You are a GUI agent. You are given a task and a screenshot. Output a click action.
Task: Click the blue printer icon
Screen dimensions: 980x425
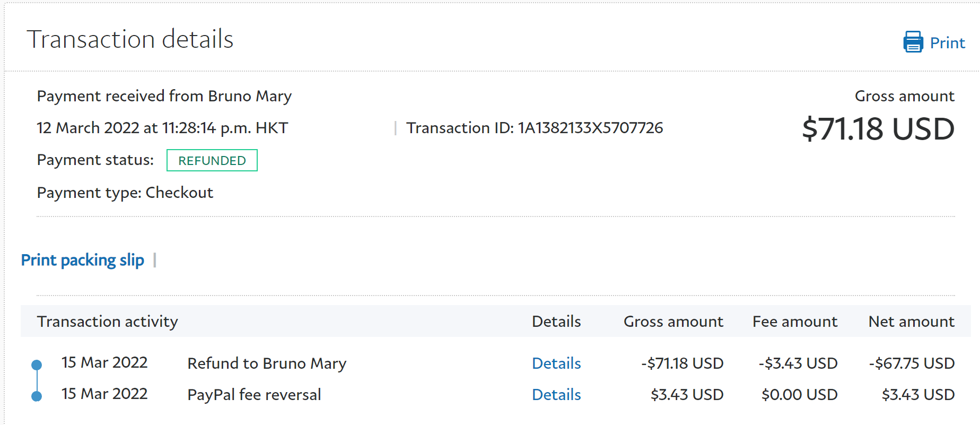[x=913, y=42]
